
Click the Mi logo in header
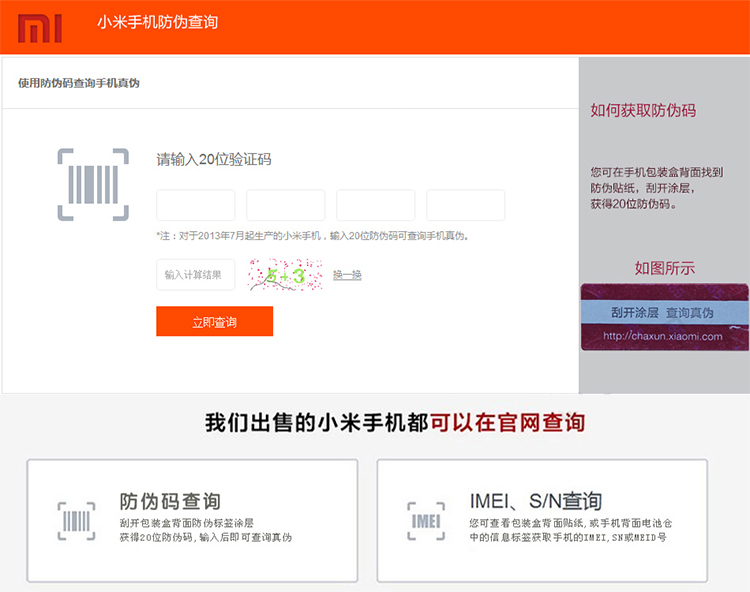tap(40, 28)
